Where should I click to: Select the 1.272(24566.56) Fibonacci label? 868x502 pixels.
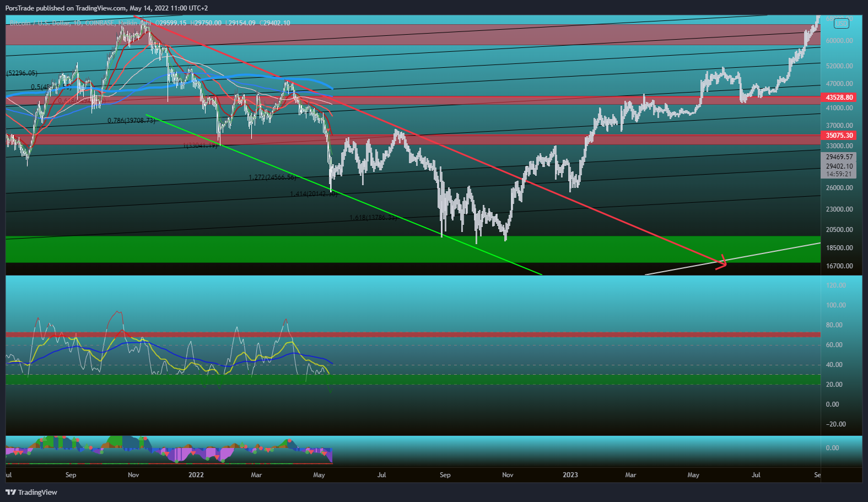tap(272, 177)
